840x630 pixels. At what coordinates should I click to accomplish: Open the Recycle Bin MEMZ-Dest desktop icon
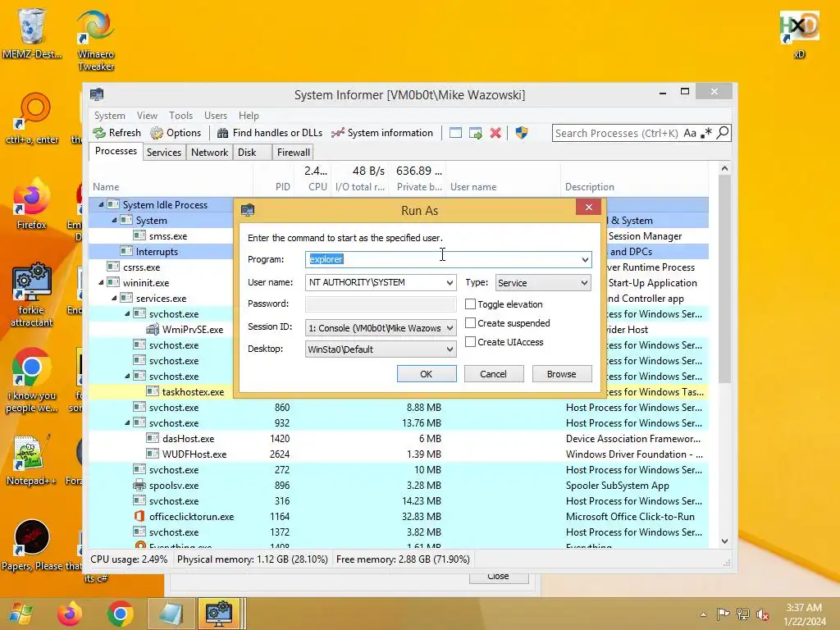click(32, 33)
